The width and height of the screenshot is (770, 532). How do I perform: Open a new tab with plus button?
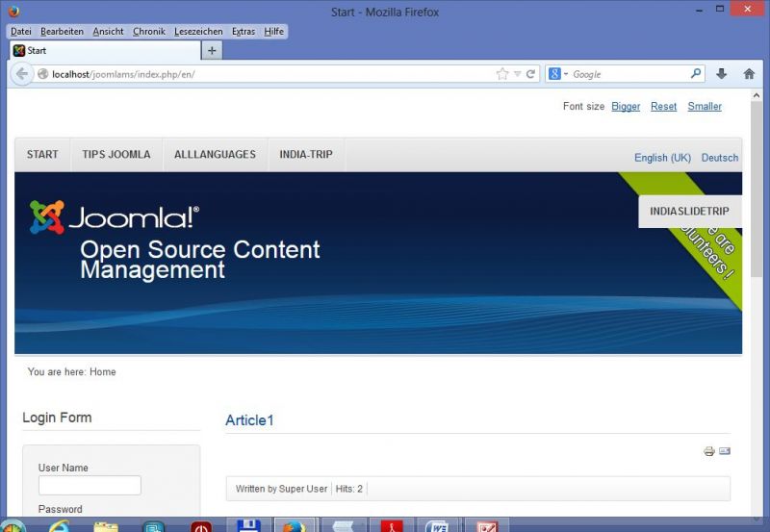[x=212, y=51]
